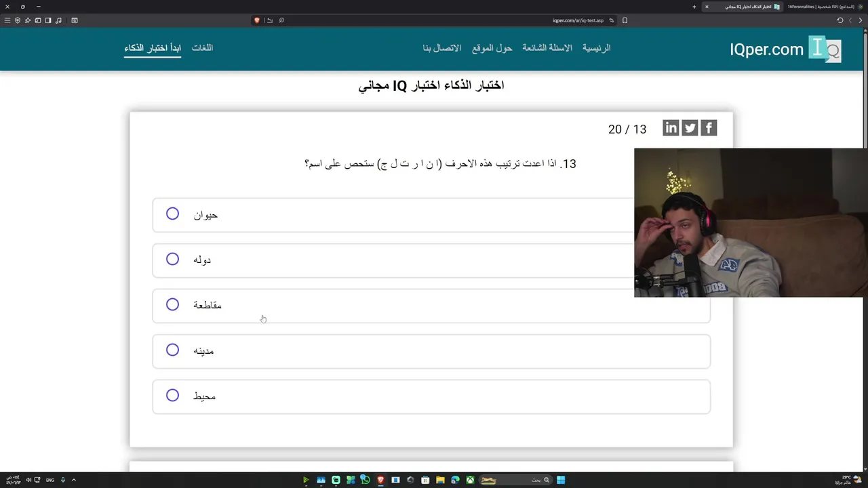Viewport: 868px width, 488px height.
Task: Toggle the browser sidebar panel
Action: tap(48, 20)
